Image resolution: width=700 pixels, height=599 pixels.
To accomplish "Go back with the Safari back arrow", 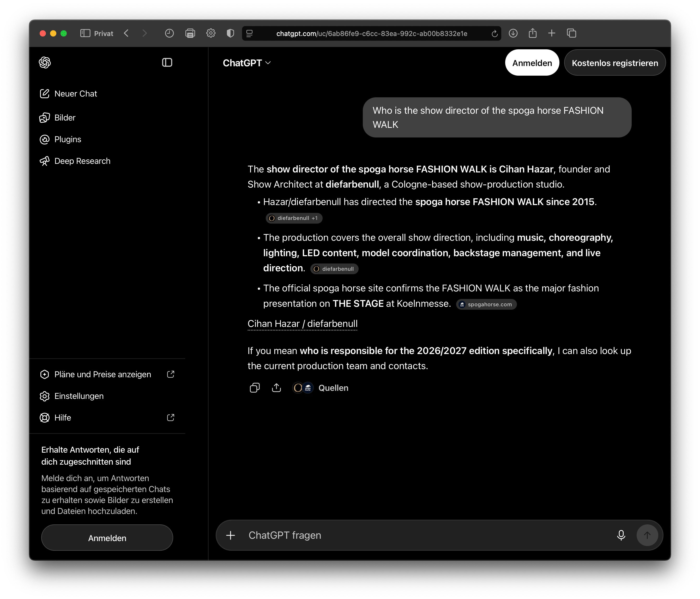I will pos(126,33).
